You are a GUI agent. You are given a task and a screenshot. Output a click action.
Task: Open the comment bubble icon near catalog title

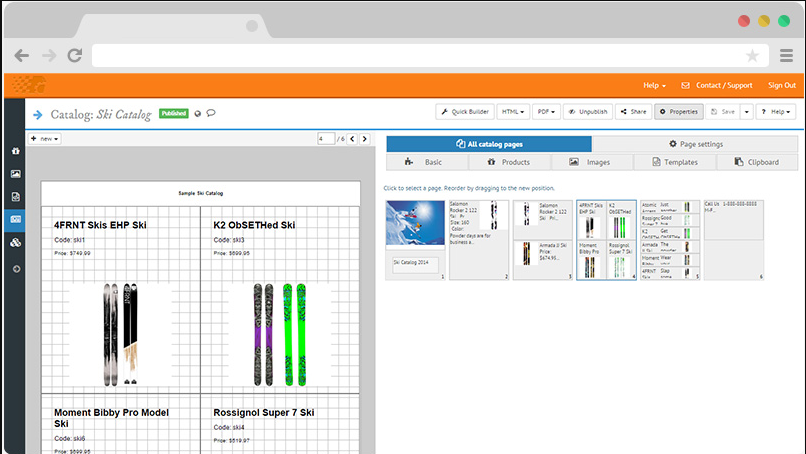click(x=211, y=113)
